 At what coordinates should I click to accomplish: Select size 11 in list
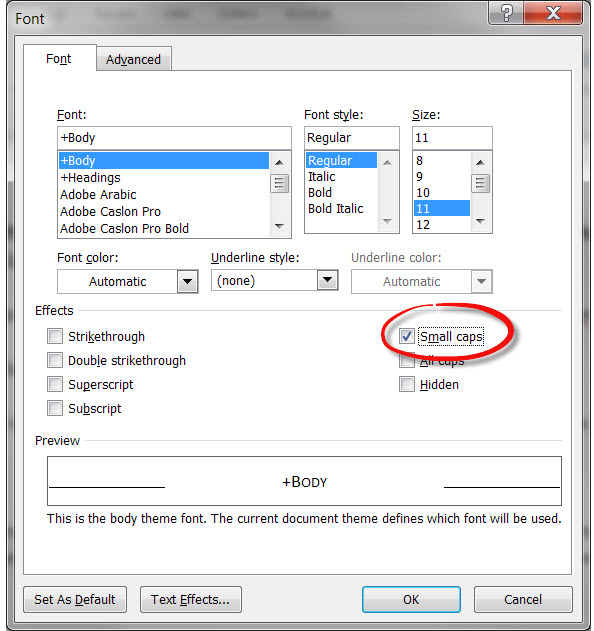click(442, 208)
